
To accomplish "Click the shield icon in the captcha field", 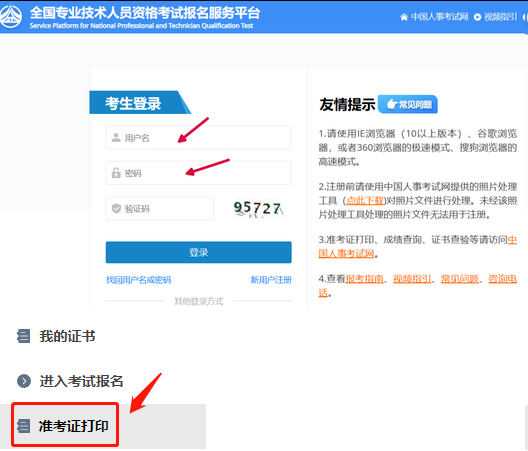I will pyautogui.click(x=116, y=208).
